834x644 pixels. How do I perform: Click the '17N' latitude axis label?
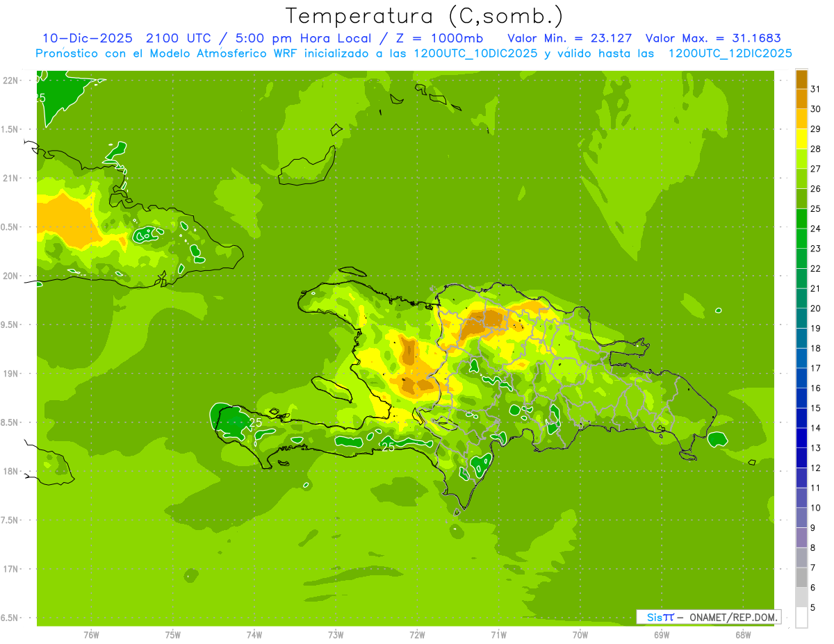[x=11, y=569]
